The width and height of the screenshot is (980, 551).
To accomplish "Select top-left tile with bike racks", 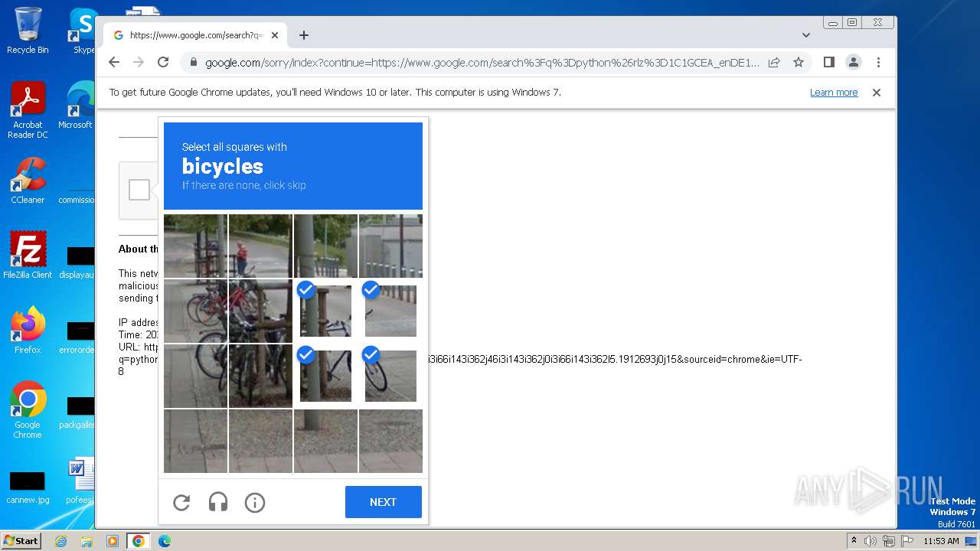I will (x=195, y=246).
